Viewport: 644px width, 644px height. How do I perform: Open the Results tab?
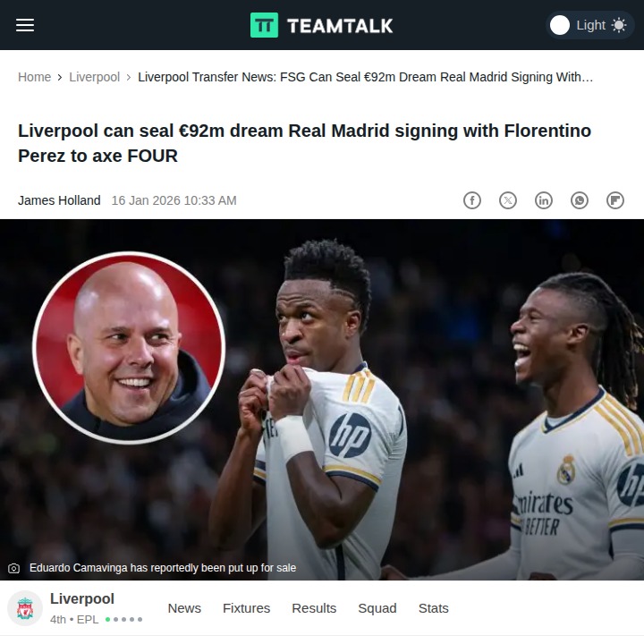point(314,608)
